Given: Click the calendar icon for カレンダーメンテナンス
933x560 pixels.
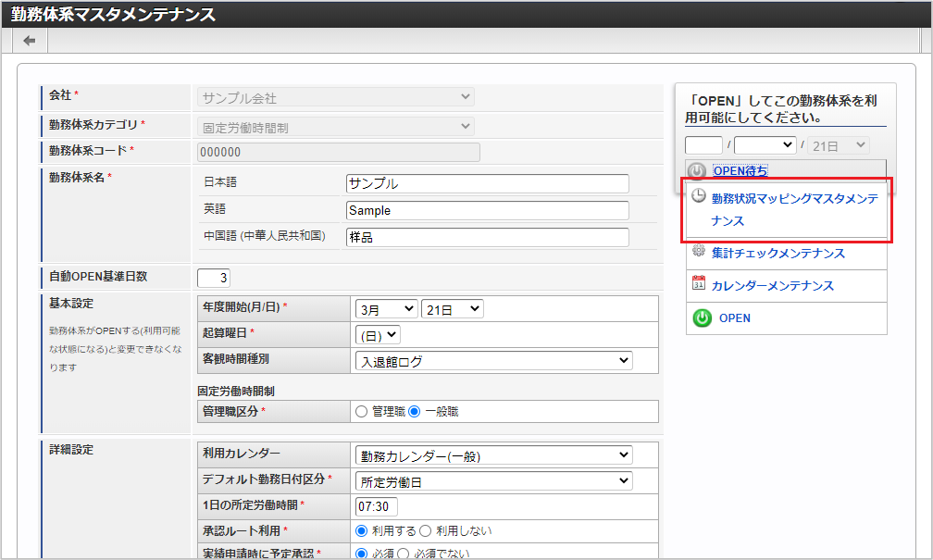Looking at the screenshot, I should click(699, 282).
